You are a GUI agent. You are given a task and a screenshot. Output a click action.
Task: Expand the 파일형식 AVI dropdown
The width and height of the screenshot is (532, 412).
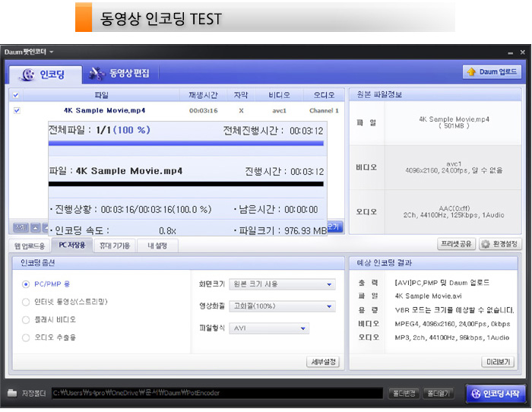coord(270,328)
